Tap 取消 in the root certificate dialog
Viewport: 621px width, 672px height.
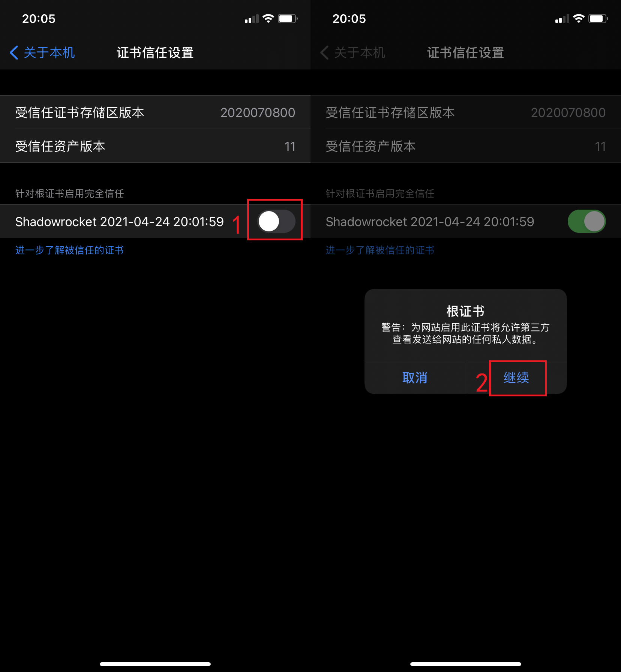pyautogui.click(x=415, y=378)
